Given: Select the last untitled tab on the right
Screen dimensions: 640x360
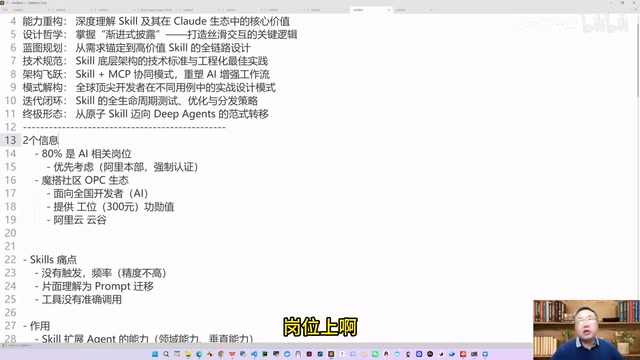Looking at the screenshot, I should pos(413,10).
